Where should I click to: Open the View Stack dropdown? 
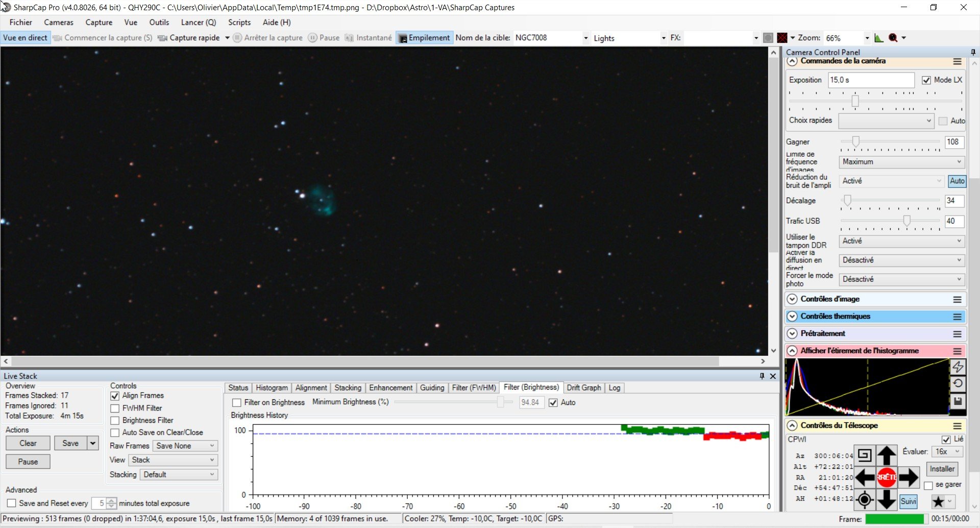click(173, 460)
